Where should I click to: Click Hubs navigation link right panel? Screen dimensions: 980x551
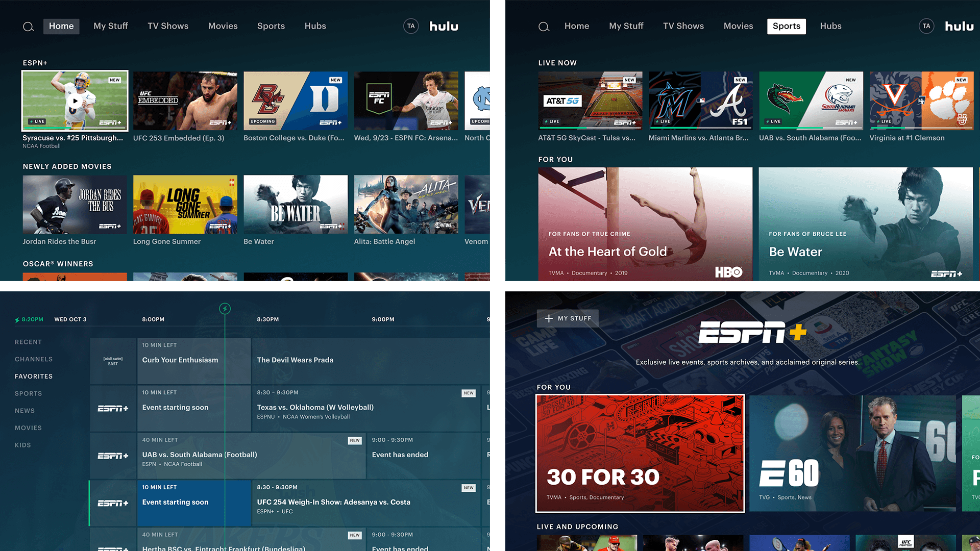pyautogui.click(x=830, y=26)
